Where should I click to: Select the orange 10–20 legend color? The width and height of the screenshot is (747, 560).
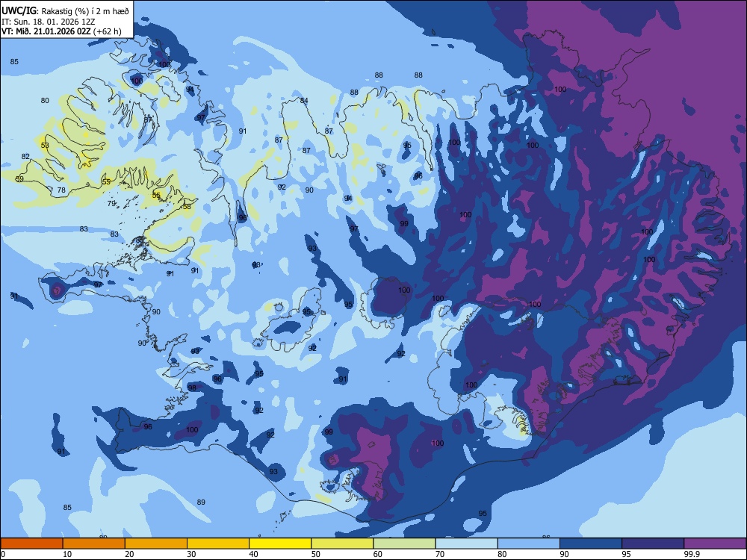94,544
